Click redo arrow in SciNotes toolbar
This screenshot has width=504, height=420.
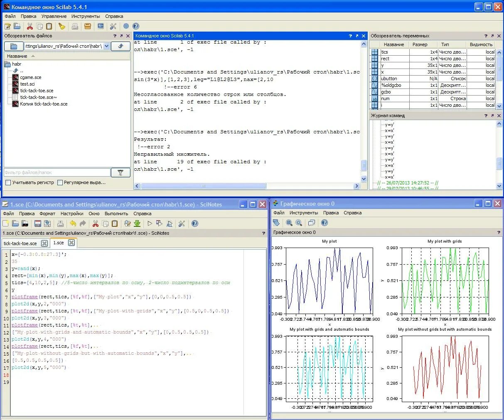(83, 224)
